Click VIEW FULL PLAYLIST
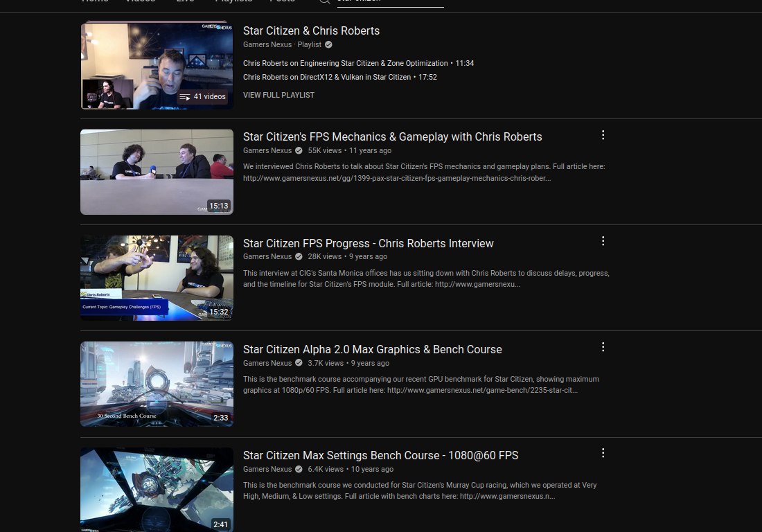The height and width of the screenshot is (532, 762). click(x=278, y=95)
